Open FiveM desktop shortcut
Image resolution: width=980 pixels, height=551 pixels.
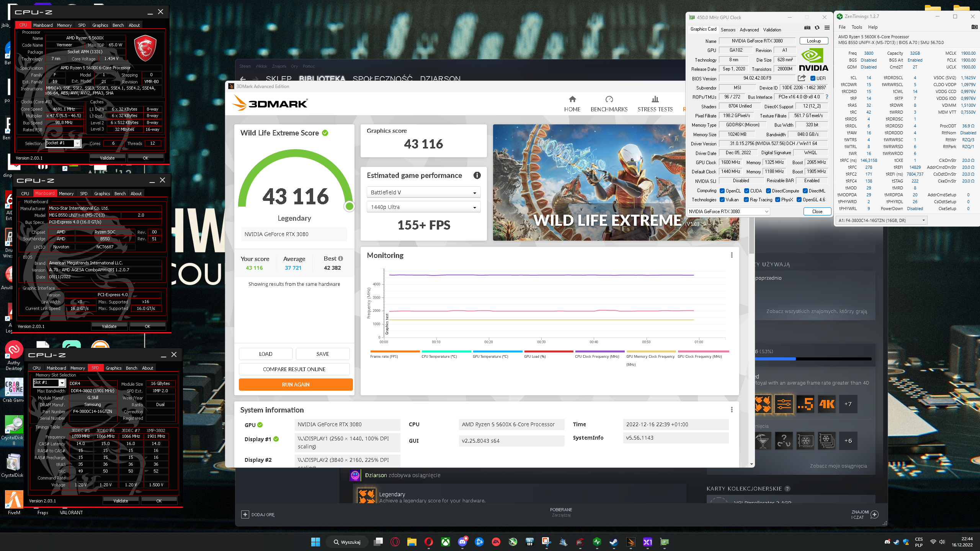(14, 502)
